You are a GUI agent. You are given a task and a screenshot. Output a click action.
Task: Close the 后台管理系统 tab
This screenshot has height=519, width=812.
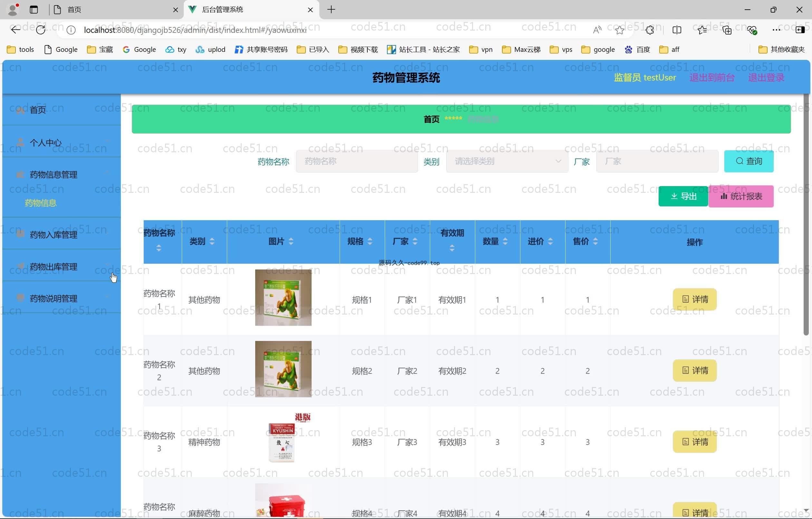[310, 10]
